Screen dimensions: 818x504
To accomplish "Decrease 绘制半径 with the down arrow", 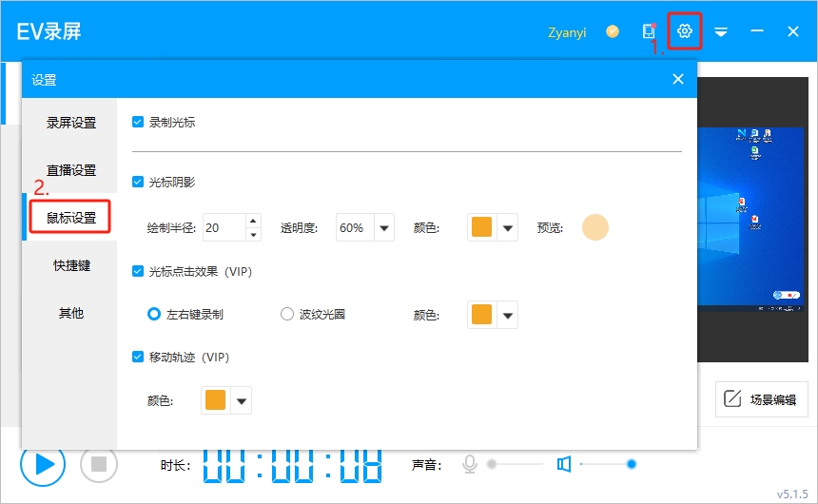I will click(253, 235).
